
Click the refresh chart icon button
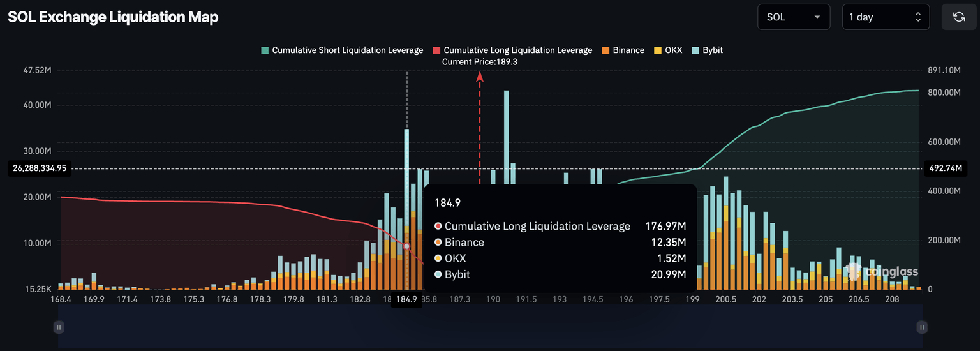[959, 17]
